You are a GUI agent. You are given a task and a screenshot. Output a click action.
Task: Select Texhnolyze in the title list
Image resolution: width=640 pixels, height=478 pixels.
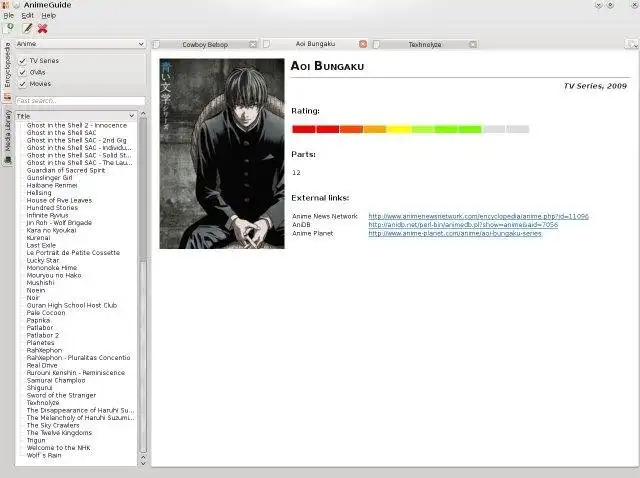click(43, 403)
